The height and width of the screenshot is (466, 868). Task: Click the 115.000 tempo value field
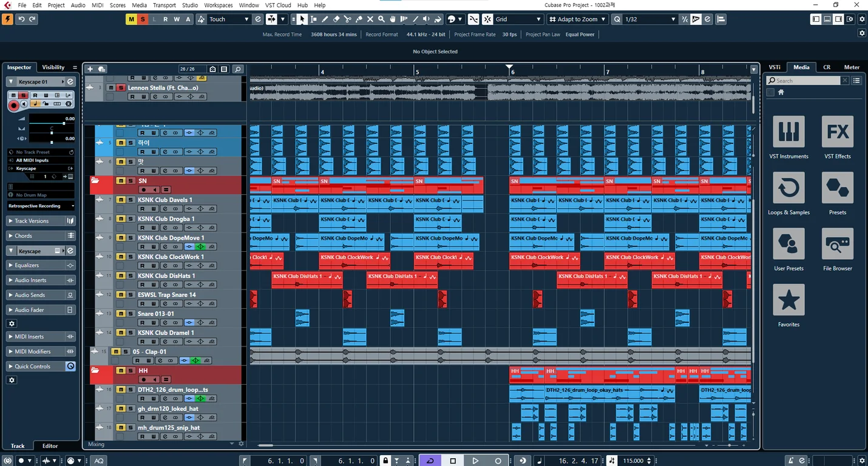pyautogui.click(x=632, y=461)
